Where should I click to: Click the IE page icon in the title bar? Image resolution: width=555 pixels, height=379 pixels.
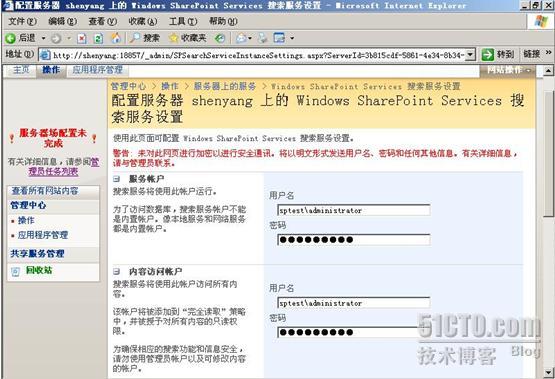pos(7,6)
